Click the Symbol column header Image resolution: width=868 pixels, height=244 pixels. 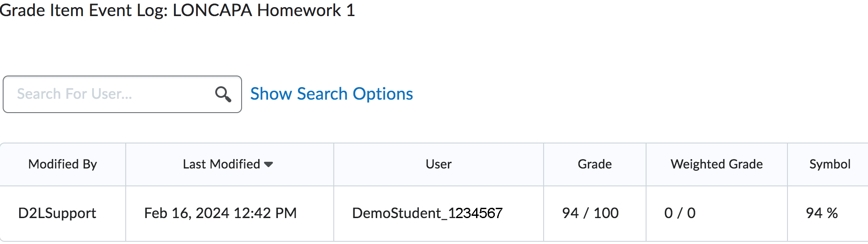pyautogui.click(x=830, y=164)
